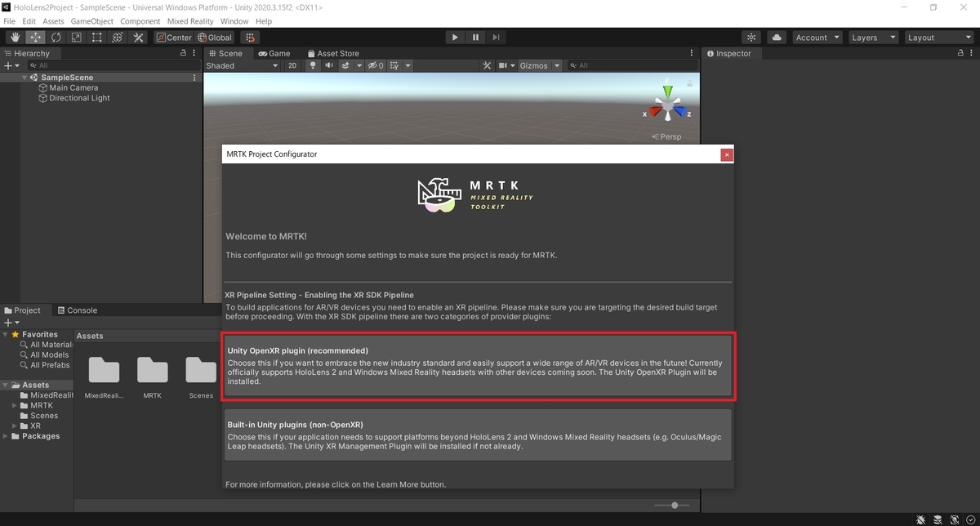Image resolution: width=980 pixels, height=526 pixels.
Task: Select the Move tool
Action: click(x=35, y=37)
